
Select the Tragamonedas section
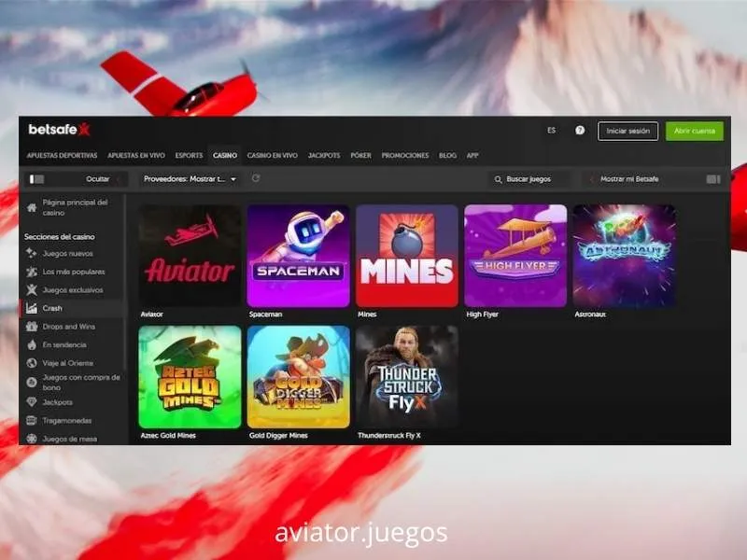pos(66,421)
